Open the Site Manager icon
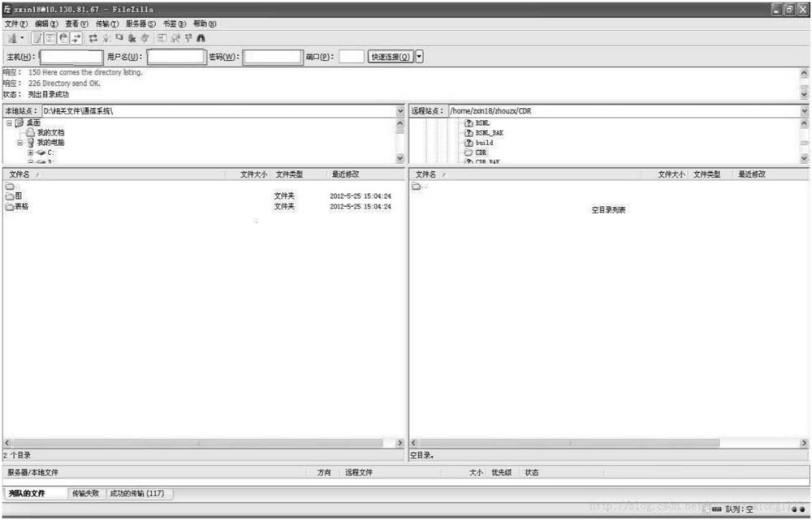The image size is (812, 520). pyautogui.click(x=12, y=38)
